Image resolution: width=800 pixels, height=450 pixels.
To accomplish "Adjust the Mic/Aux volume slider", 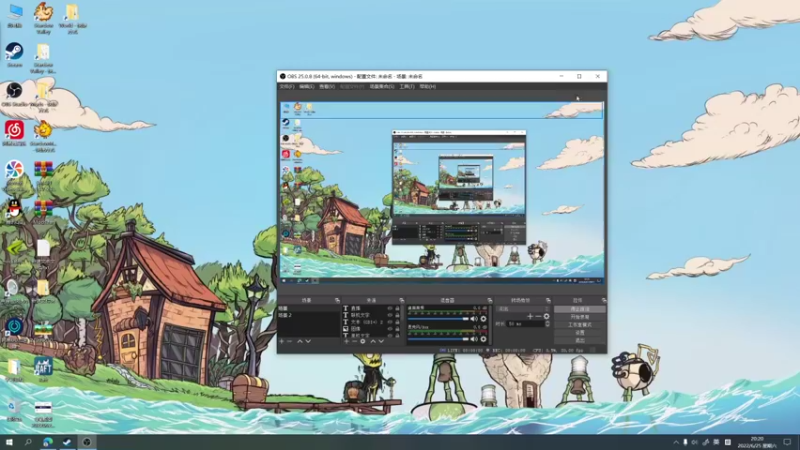I will click(438, 339).
